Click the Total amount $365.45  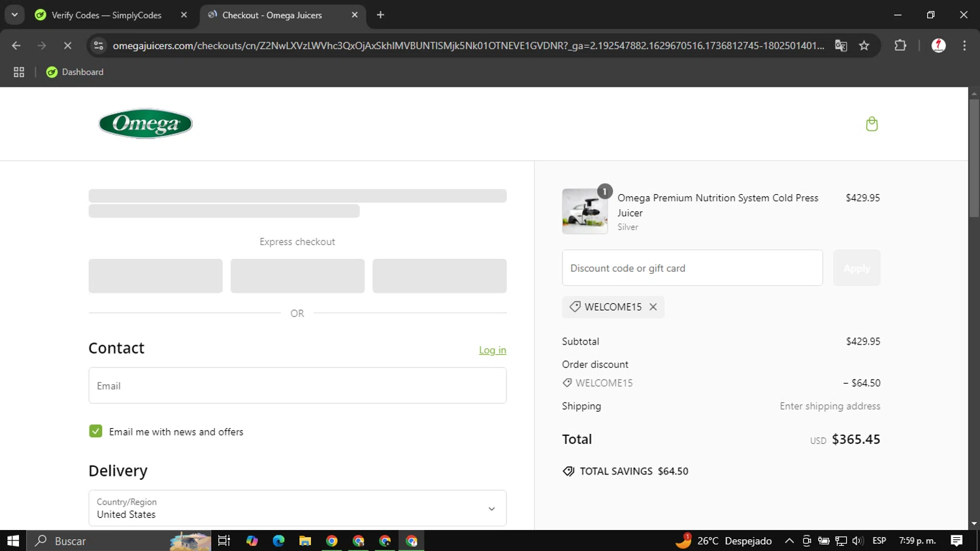(856, 439)
